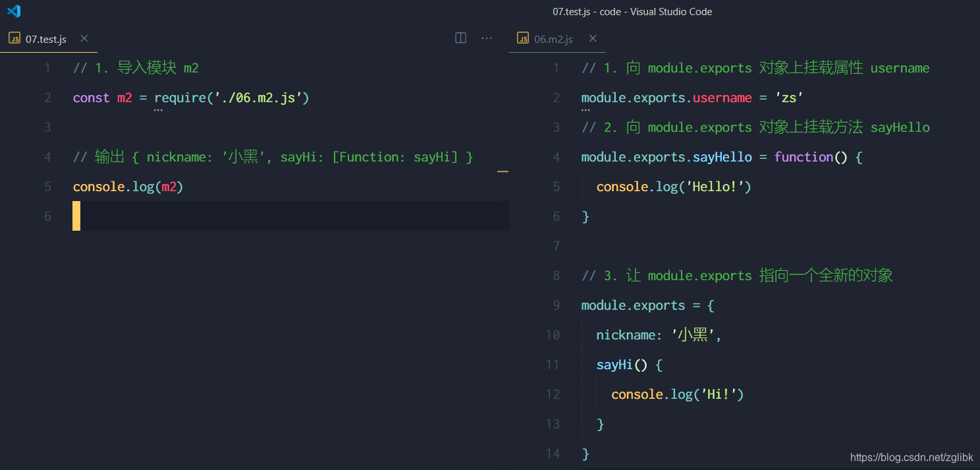Click the comment about 指向一个全新的对象

[x=737, y=276]
